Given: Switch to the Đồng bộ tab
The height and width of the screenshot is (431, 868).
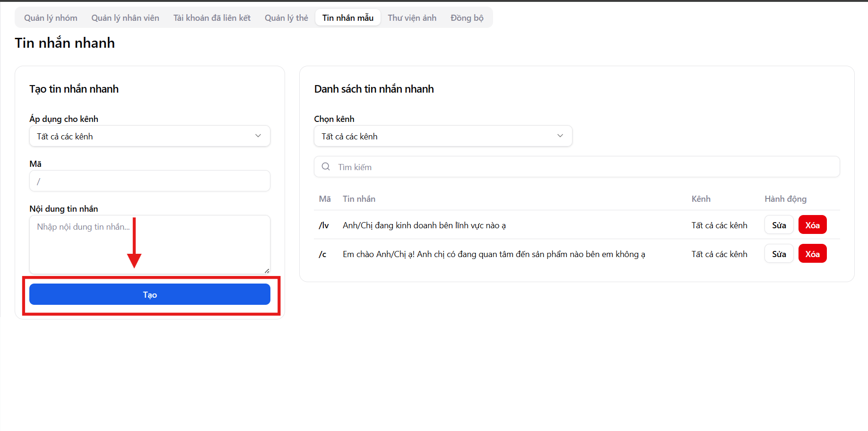Looking at the screenshot, I should tap(467, 18).
